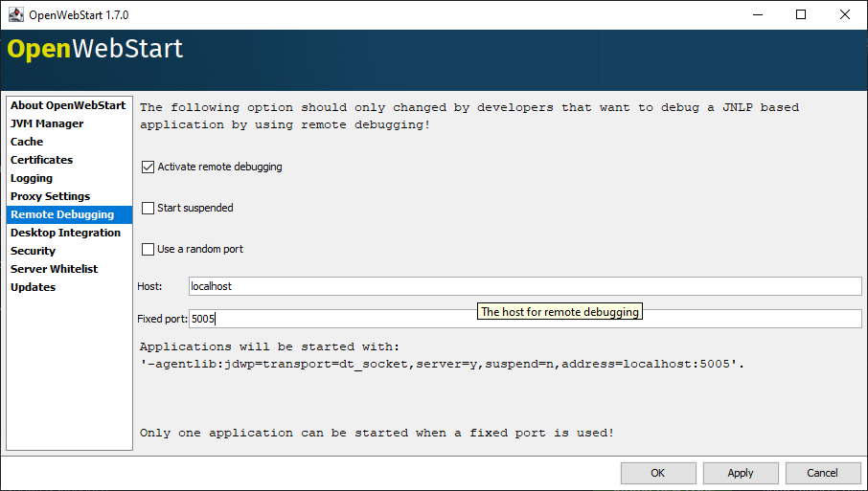
Task: Click the Apply button
Action: click(x=741, y=474)
